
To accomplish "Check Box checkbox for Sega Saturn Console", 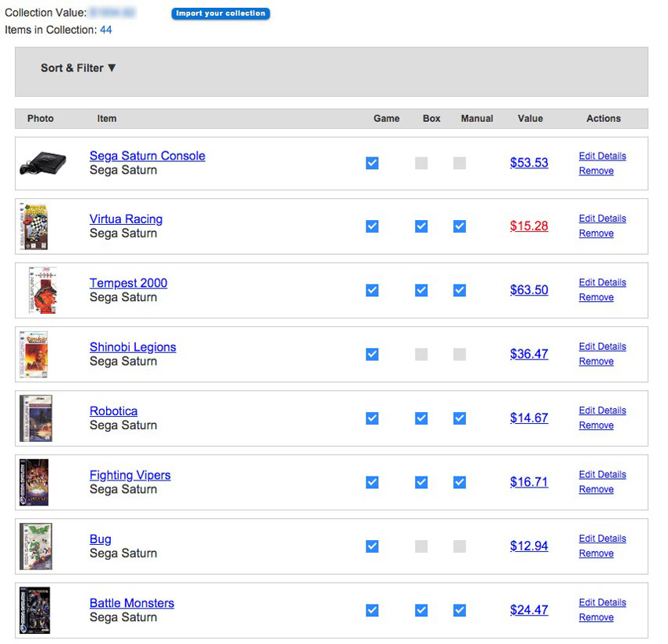I will click(421, 163).
